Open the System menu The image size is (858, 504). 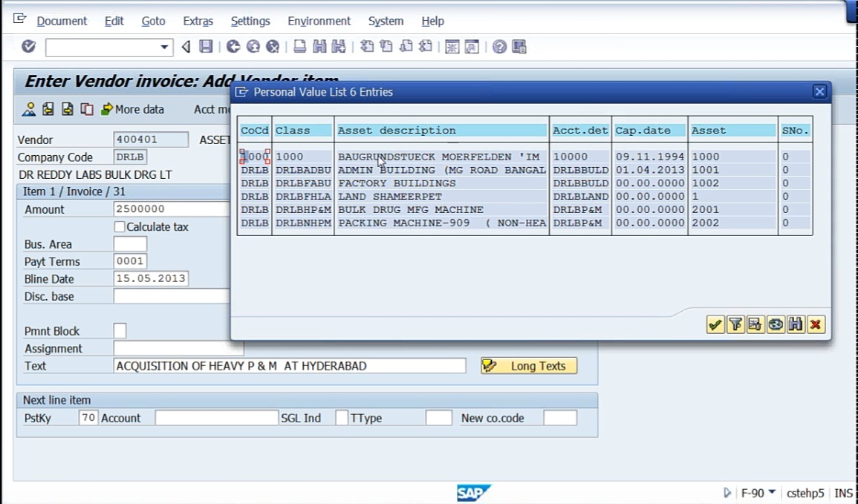[x=386, y=22]
